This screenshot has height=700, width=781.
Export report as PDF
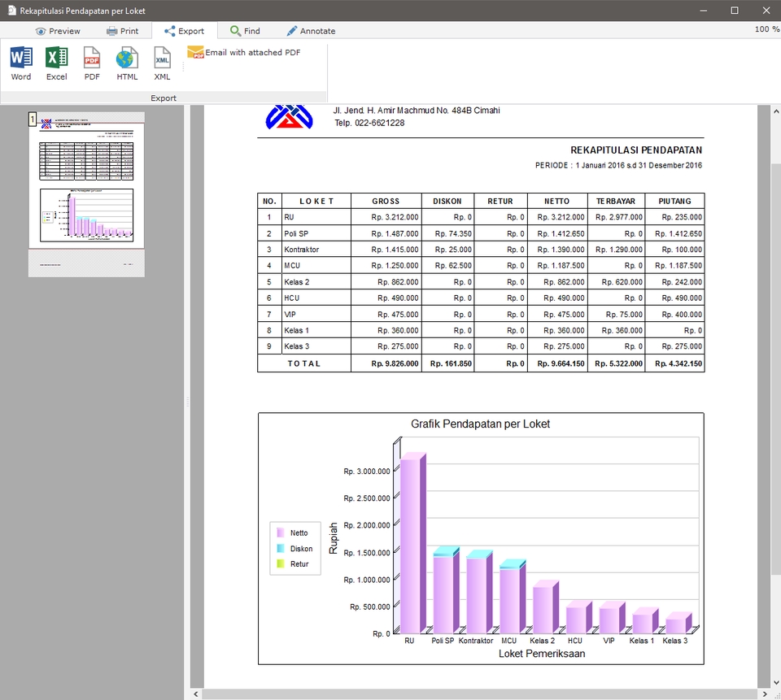click(x=92, y=63)
